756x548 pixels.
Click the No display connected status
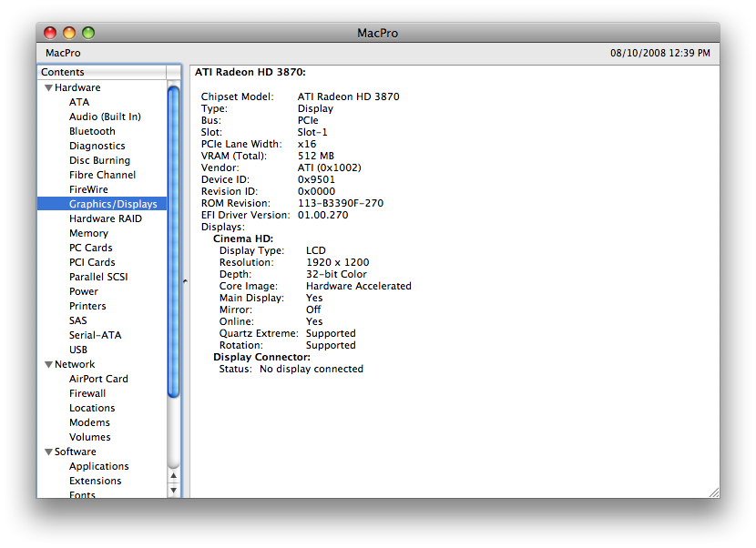click(312, 370)
